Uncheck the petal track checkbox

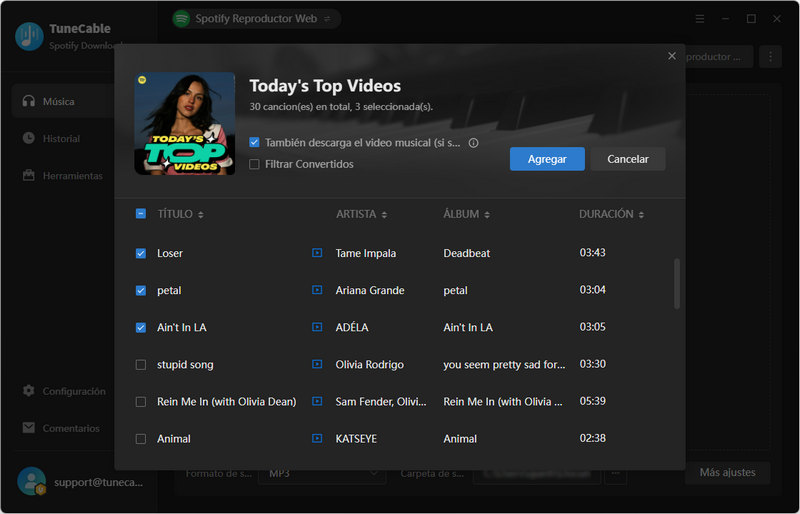pyautogui.click(x=141, y=290)
